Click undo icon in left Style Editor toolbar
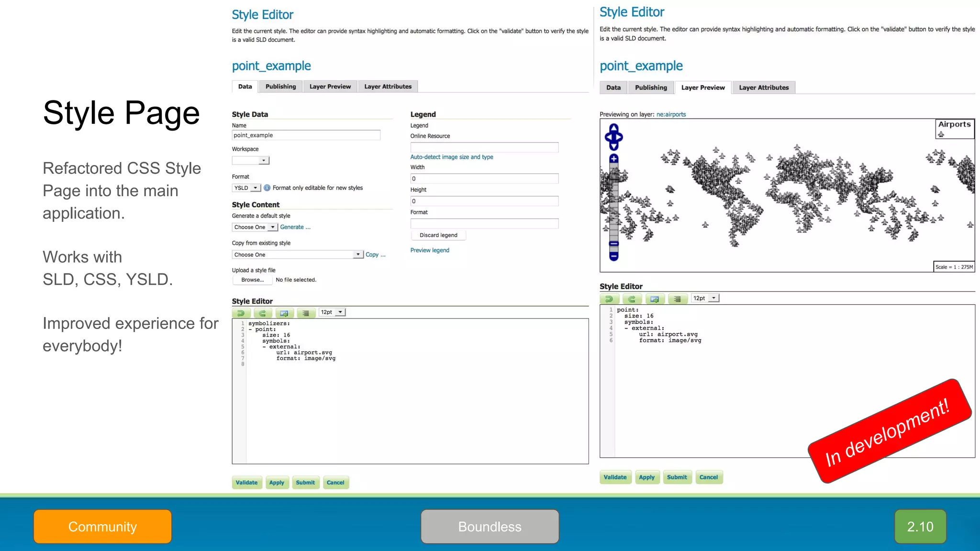 click(x=241, y=313)
